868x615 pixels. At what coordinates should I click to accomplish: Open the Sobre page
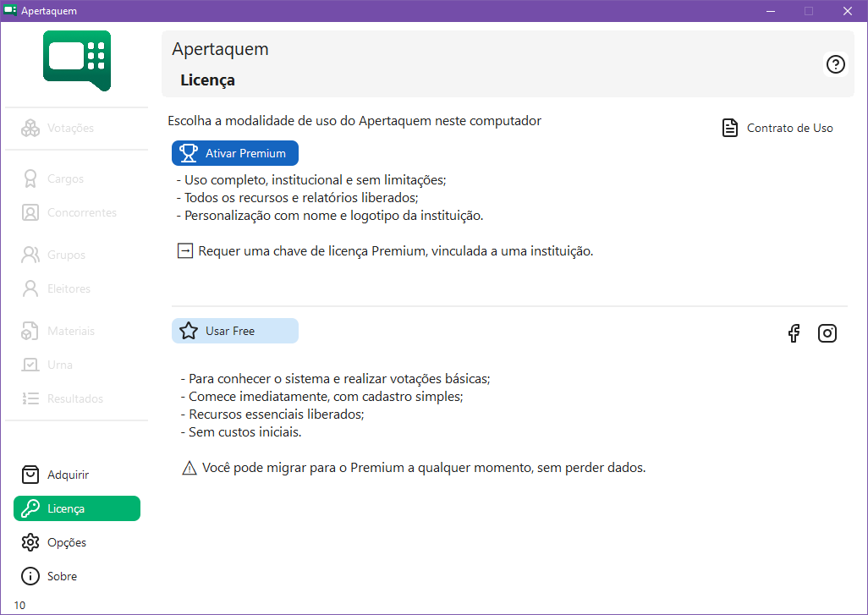[x=76, y=576]
